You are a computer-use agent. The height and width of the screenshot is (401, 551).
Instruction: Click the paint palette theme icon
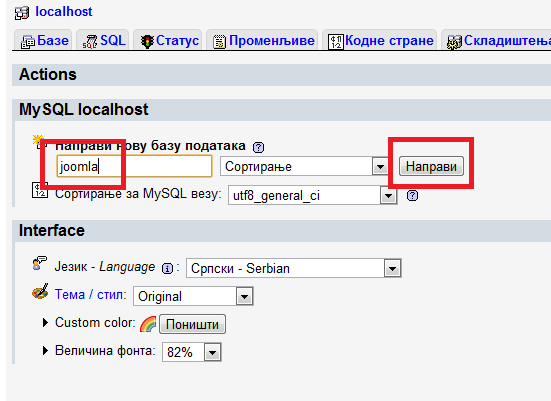click(40, 292)
